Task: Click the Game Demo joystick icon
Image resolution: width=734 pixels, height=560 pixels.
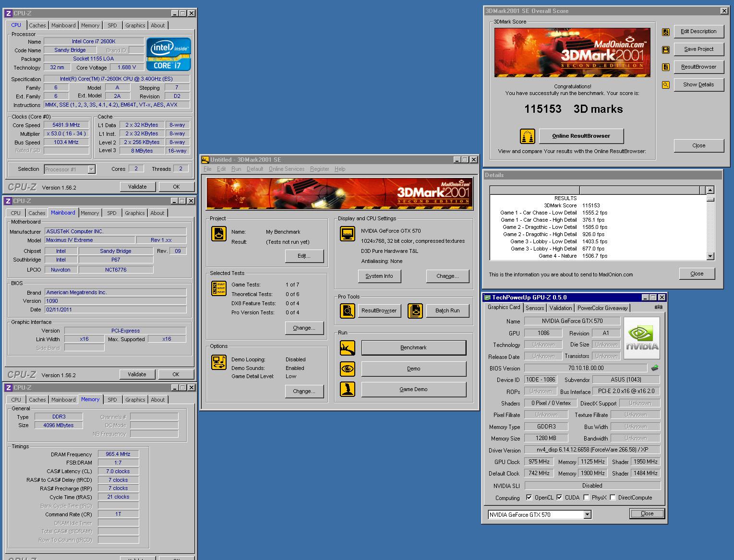Action: [x=348, y=389]
